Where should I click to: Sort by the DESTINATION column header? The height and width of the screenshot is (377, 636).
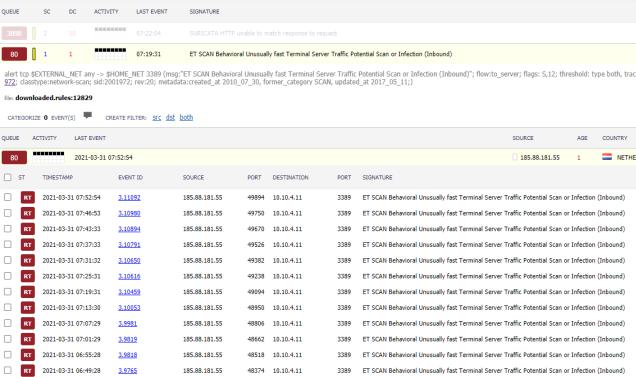tap(290, 177)
